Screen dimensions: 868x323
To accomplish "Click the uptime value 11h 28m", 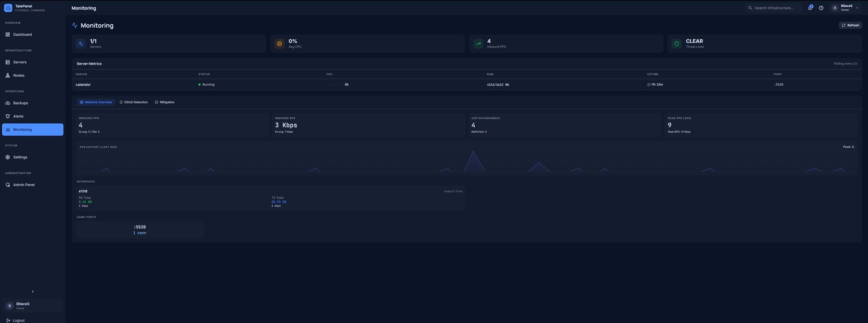I will point(655,84).
